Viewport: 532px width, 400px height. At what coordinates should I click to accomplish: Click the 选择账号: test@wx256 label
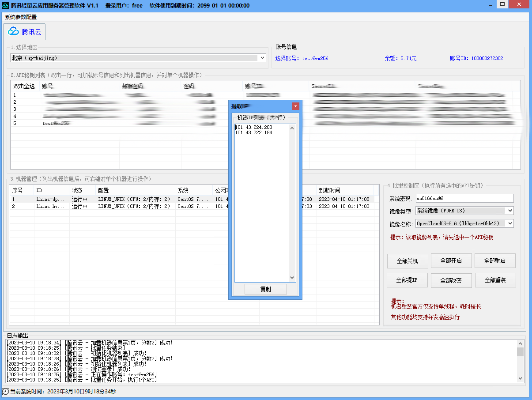coord(302,58)
